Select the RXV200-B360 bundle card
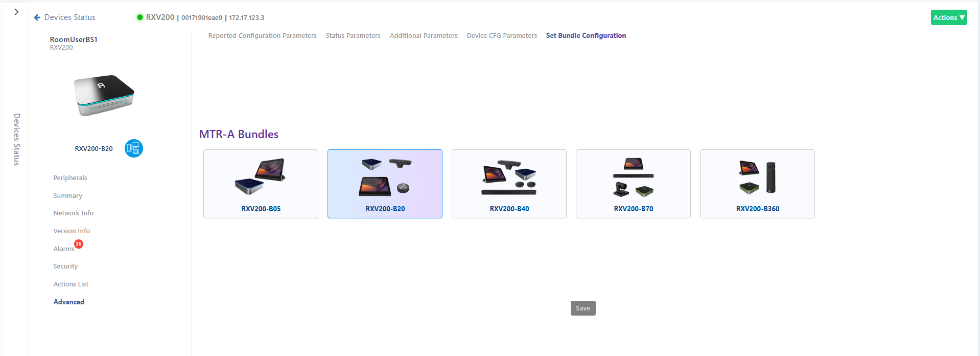The height and width of the screenshot is (356, 980). click(x=757, y=184)
